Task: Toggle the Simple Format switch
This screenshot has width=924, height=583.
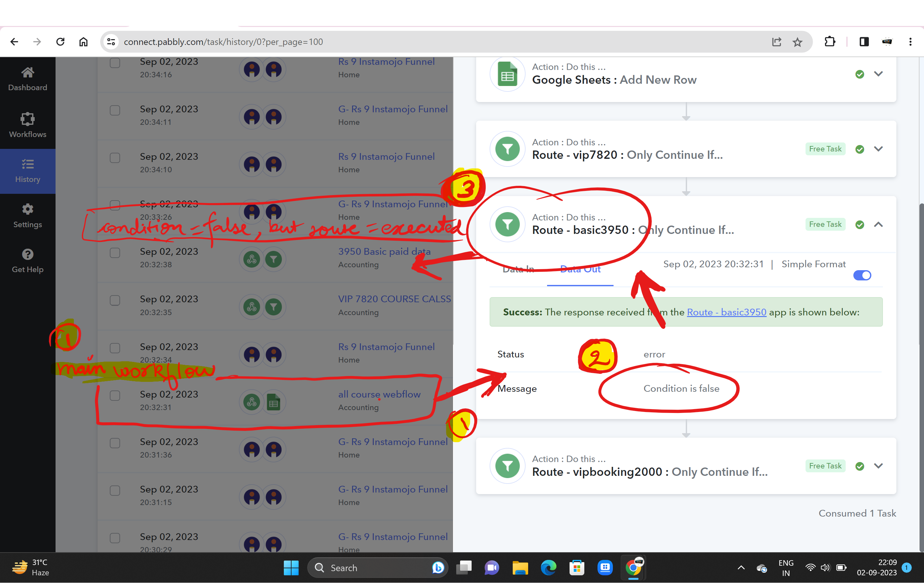Action: tap(862, 275)
